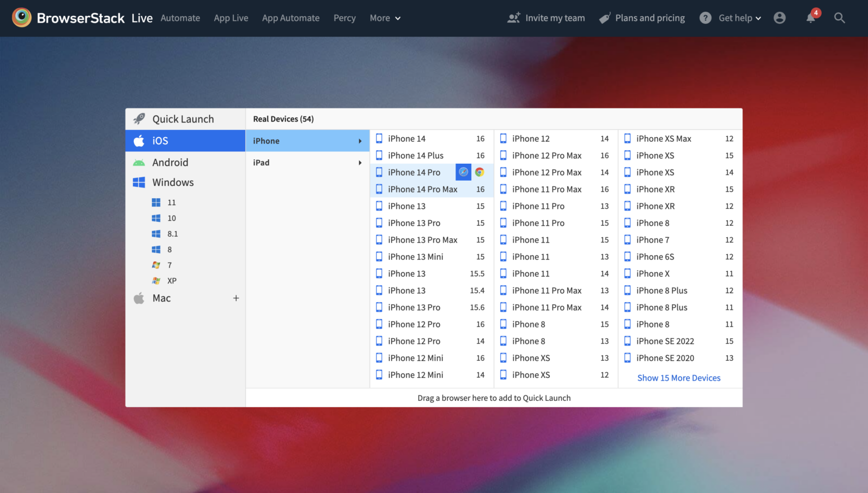
Task: Switch to the App Live section
Action: pos(231,18)
